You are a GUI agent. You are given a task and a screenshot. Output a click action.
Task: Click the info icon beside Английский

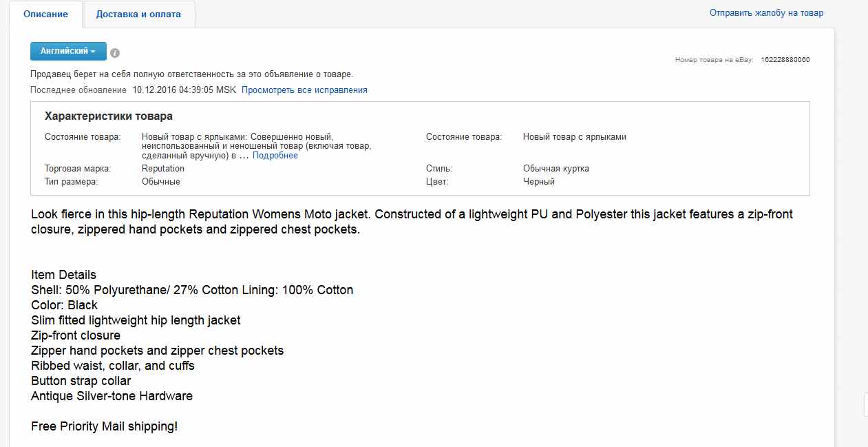tap(115, 53)
